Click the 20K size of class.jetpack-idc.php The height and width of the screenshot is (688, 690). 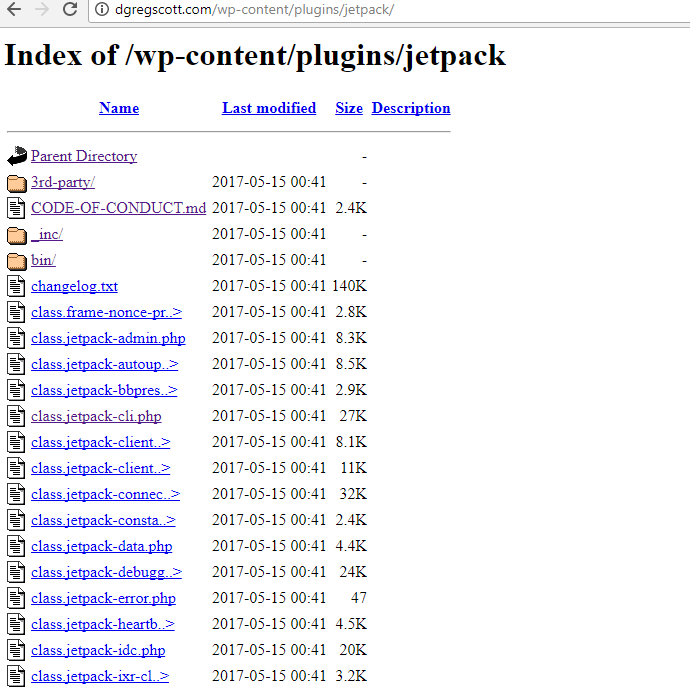[x=353, y=650]
